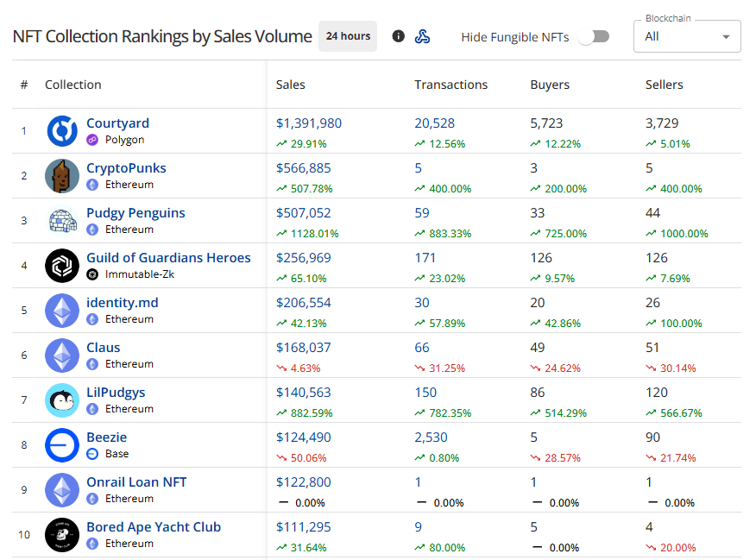Open the Claus collection link
Screen dimensions: 756x560
click(104, 347)
